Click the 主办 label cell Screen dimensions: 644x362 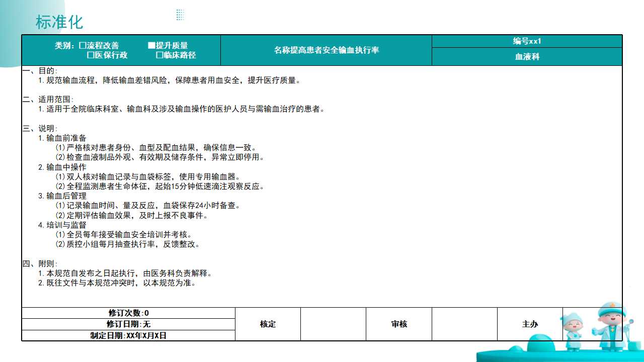pyautogui.click(x=530, y=324)
